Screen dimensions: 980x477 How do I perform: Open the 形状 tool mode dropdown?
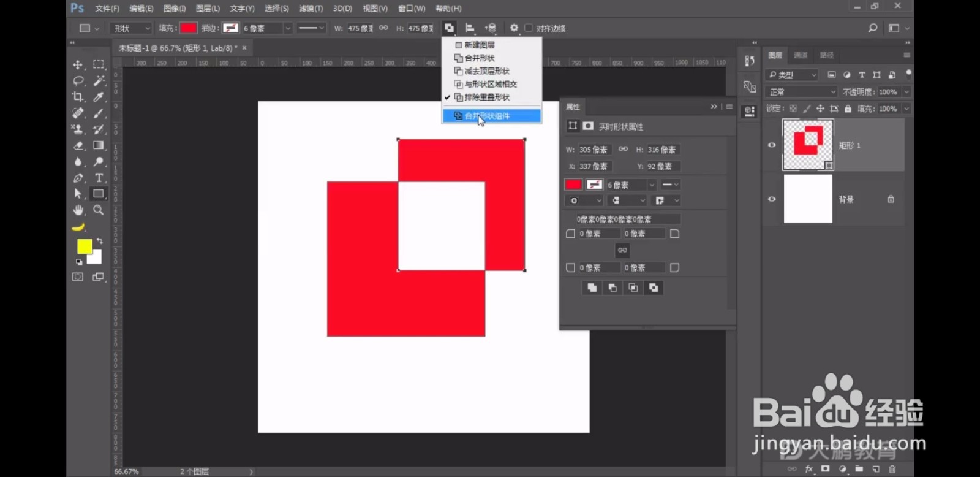pyautogui.click(x=131, y=28)
